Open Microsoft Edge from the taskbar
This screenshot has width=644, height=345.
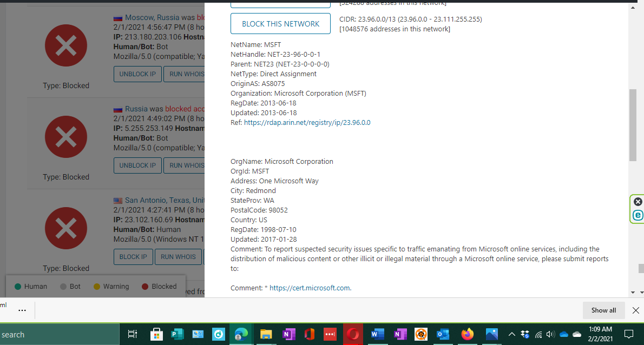(241, 334)
